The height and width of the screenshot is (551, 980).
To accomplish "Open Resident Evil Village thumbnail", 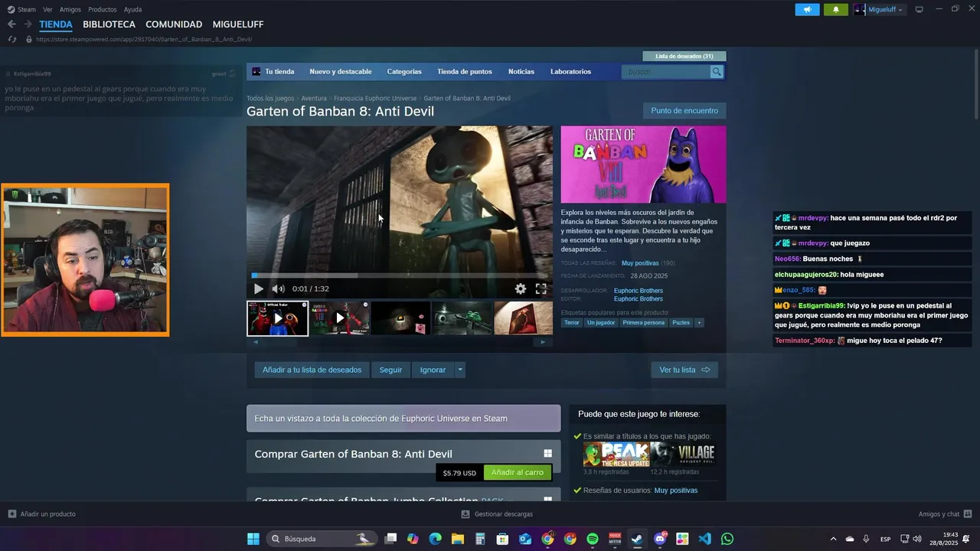I will pos(683,455).
